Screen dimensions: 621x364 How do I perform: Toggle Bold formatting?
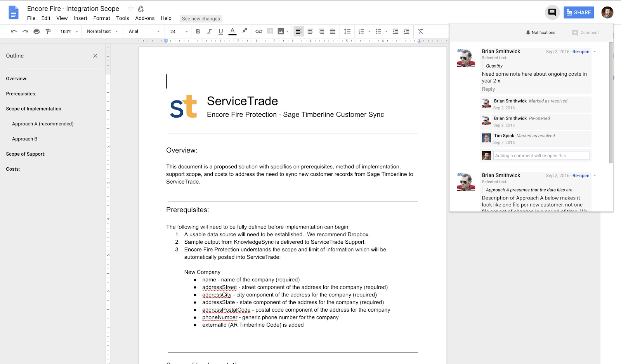point(198,31)
